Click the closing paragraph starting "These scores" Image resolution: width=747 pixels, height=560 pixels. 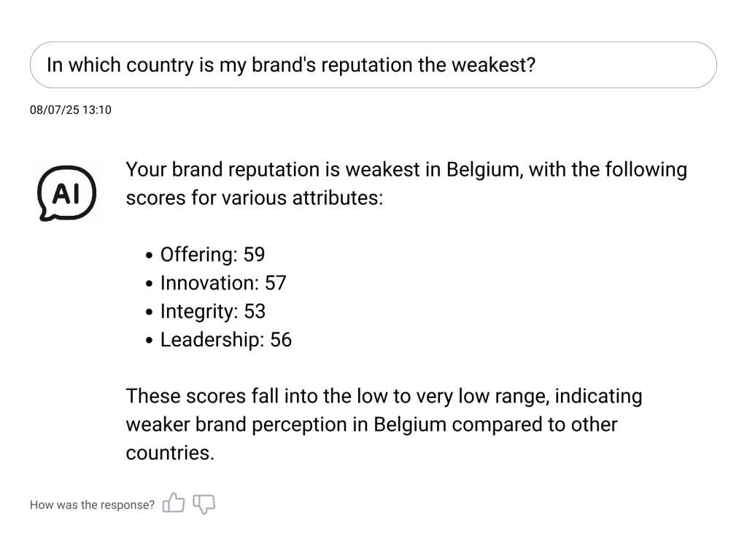(x=384, y=424)
